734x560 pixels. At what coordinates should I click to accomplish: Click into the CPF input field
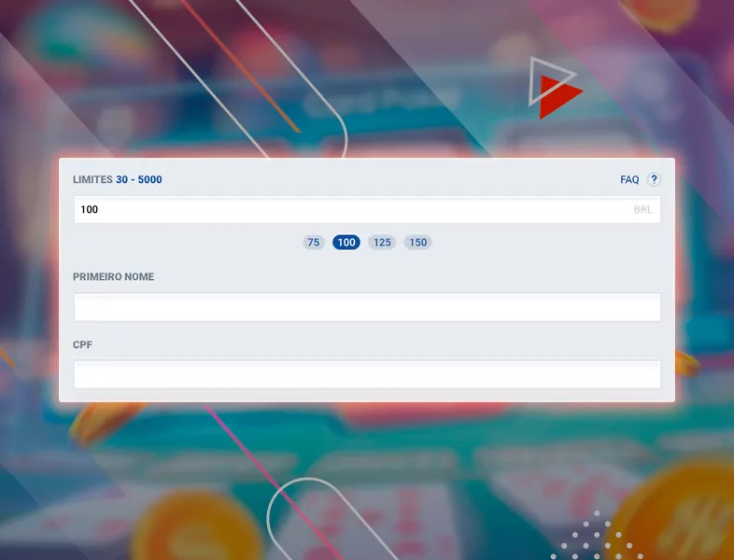pos(367,374)
